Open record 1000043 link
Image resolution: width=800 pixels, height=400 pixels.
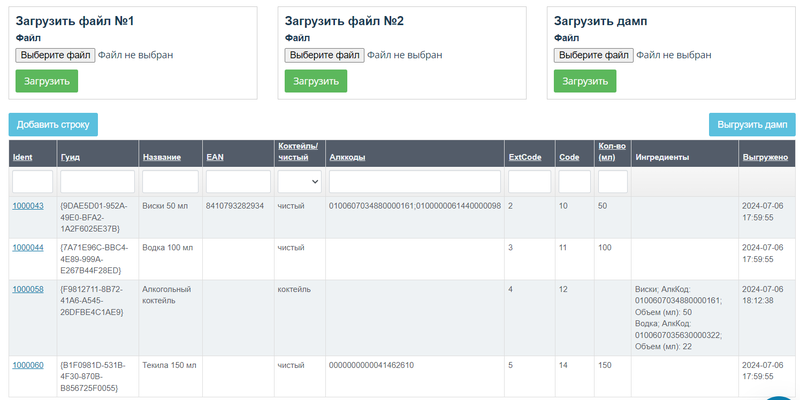coord(28,206)
